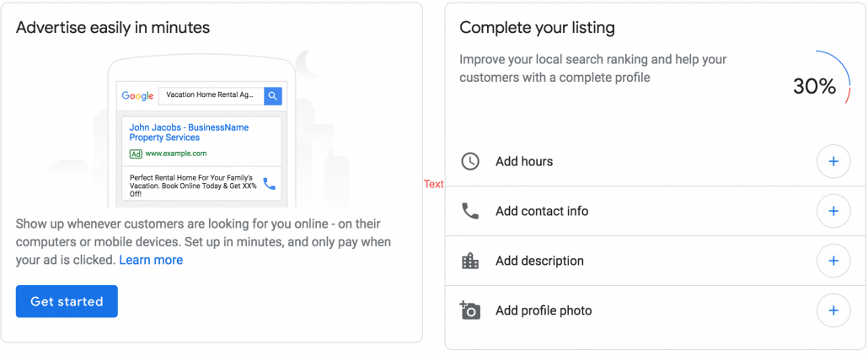Expand Add hours with plus button

click(x=833, y=161)
